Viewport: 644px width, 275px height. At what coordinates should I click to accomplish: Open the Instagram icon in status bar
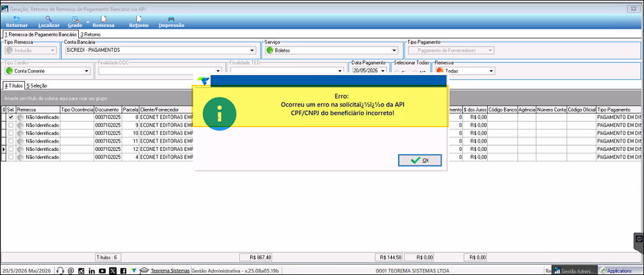(x=81, y=271)
